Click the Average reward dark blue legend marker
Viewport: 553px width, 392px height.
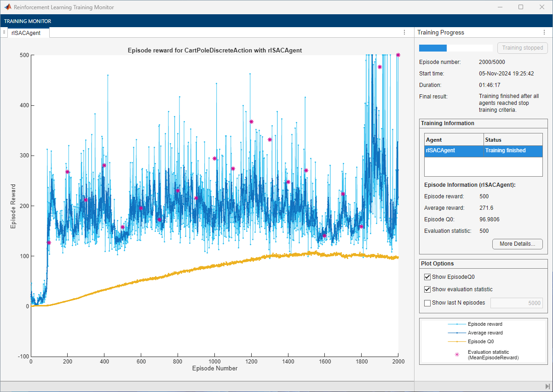[x=457, y=333]
